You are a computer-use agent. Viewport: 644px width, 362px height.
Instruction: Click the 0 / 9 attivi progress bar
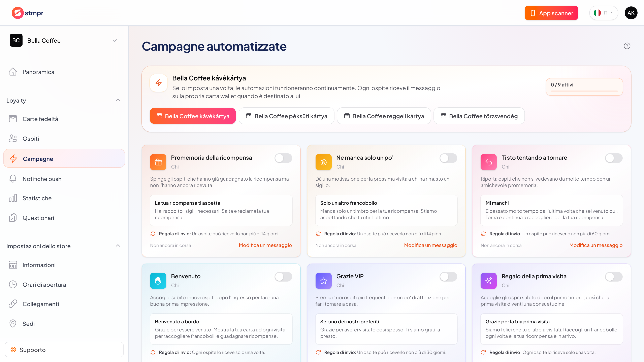[584, 92]
